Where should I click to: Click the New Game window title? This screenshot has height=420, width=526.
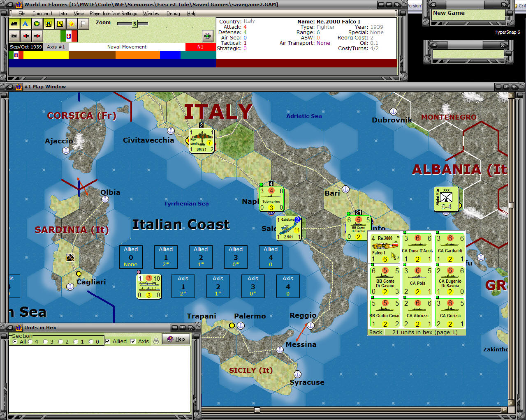[x=449, y=13]
